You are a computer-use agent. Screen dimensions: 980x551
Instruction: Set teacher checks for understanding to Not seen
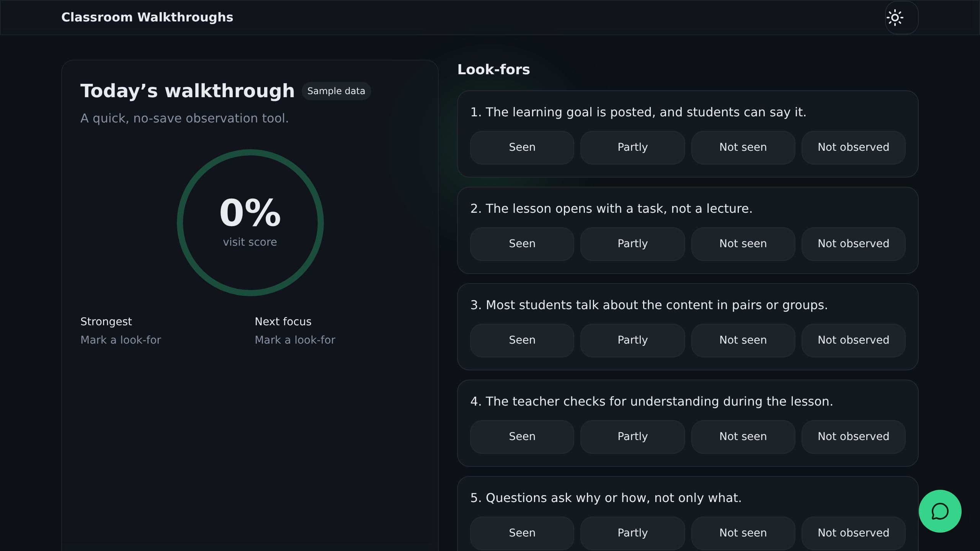tap(743, 437)
